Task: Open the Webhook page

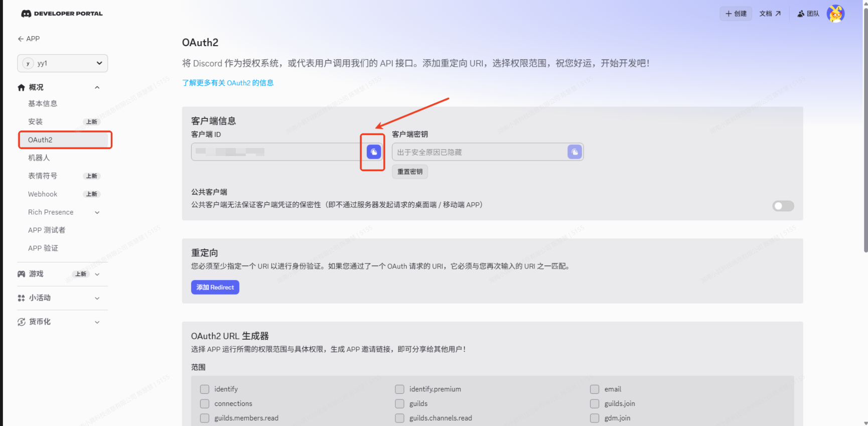Action: point(43,194)
